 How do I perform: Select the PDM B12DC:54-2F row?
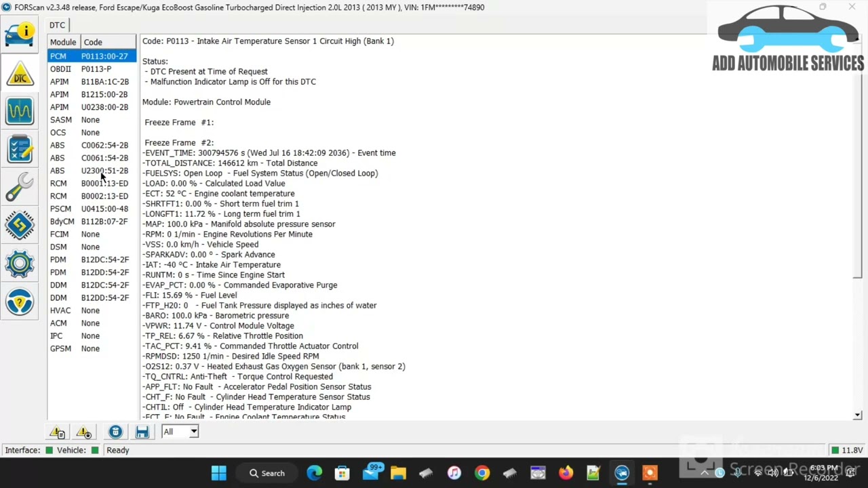pyautogui.click(x=92, y=260)
